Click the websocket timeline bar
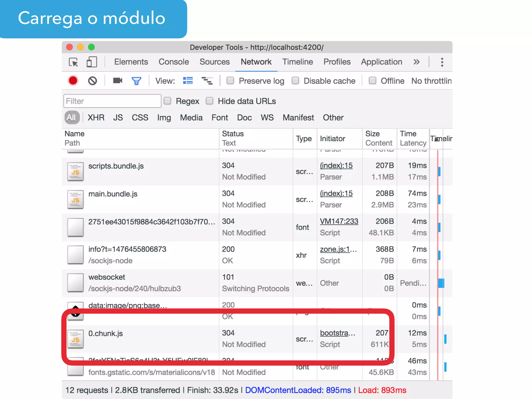 click(x=441, y=283)
